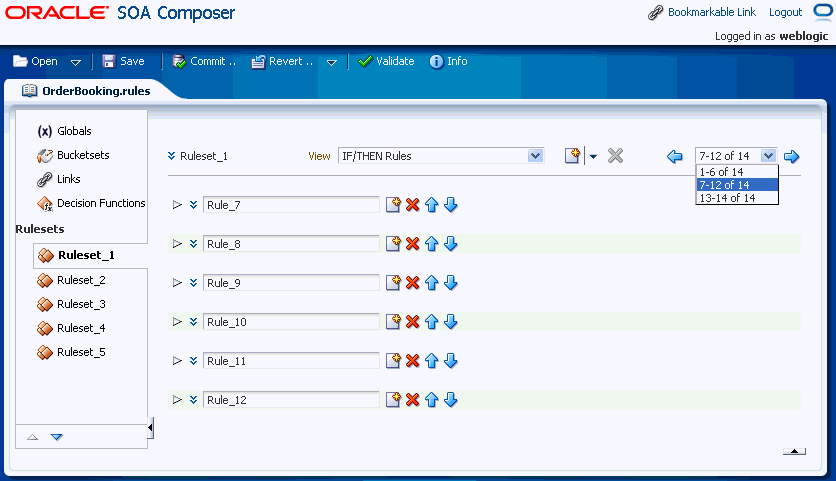The image size is (836, 481).
Task: Edit the Rule_7 name field
Action: coord(291,205)
